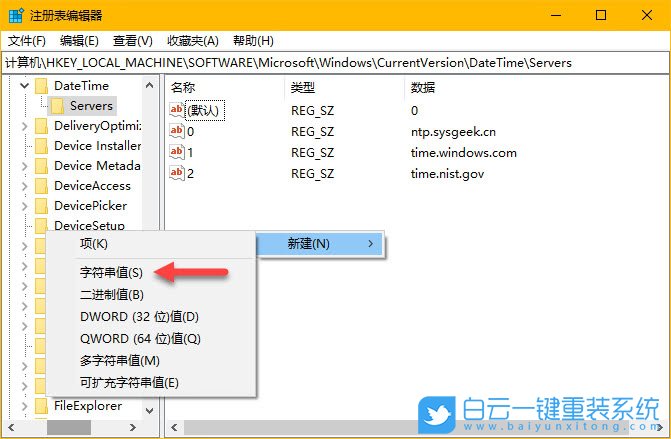This screenshot has width=671, height=439.
Task: Close the Registry Editor window
Action: click(647, 15)
